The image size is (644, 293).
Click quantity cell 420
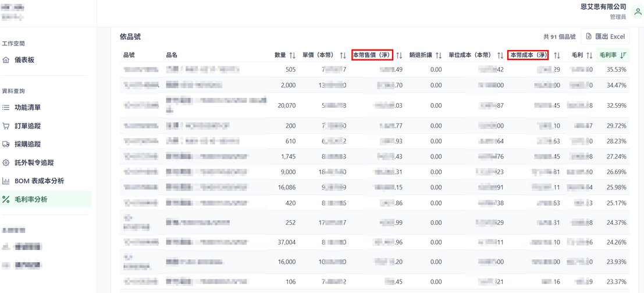point(290,203)
